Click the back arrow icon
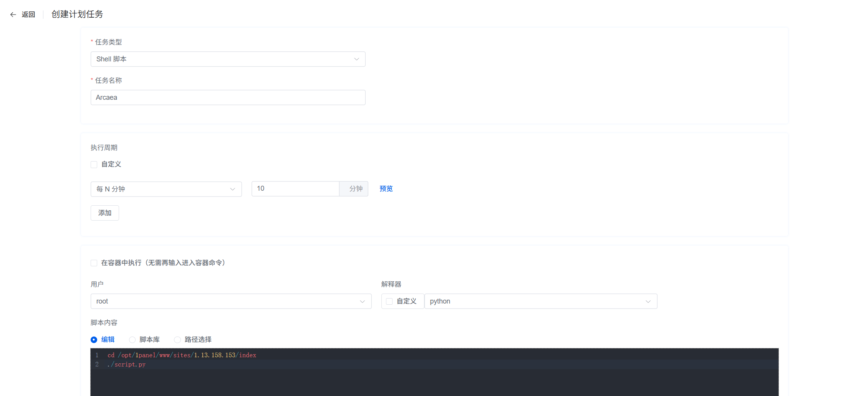The width and height of the screenshot is (868, 396). 13,15
